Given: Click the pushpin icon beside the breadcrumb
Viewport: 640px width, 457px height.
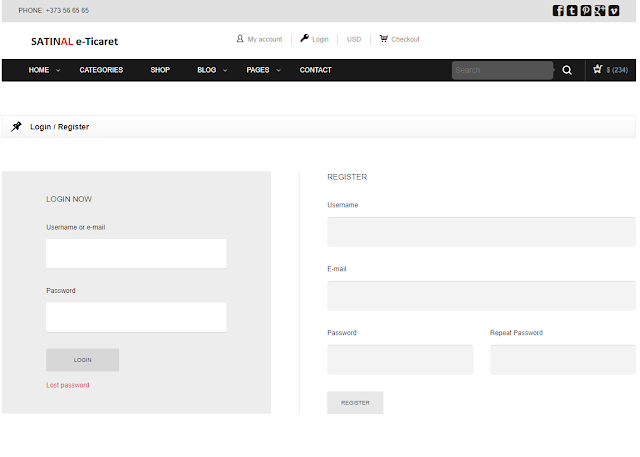Looking at the screenshot, I should (x=17, y=127).
